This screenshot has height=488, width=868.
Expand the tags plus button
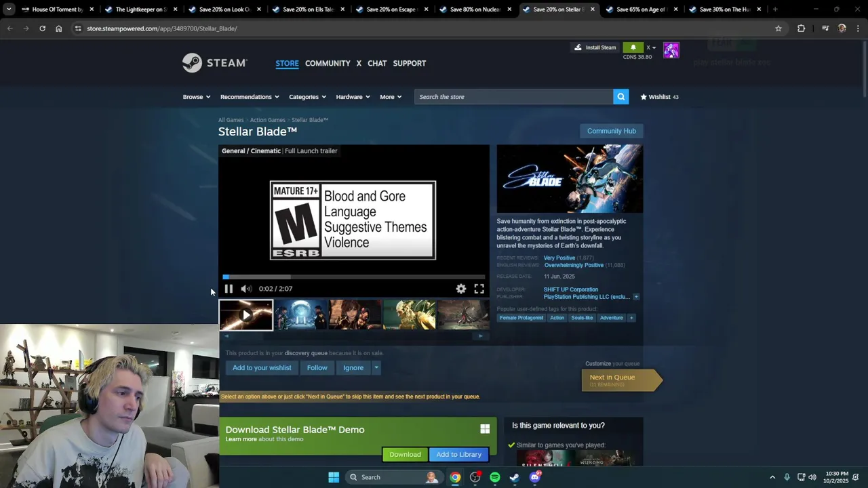tap(631, 318)
